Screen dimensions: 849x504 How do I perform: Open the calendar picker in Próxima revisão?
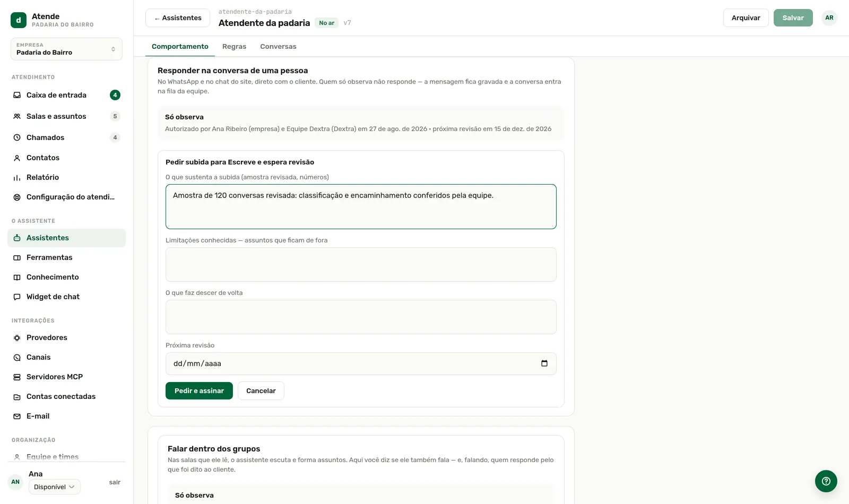[x=544, y=363]
